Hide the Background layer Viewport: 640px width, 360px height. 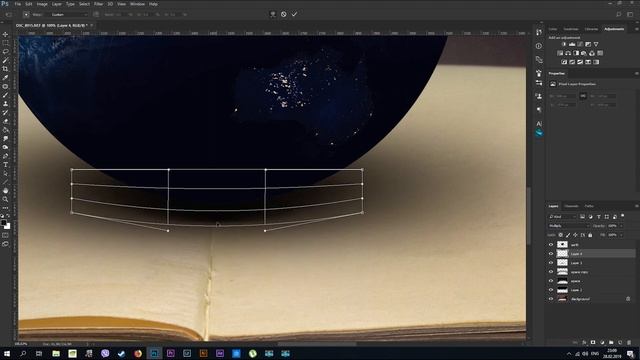click(x=551, y=299)
